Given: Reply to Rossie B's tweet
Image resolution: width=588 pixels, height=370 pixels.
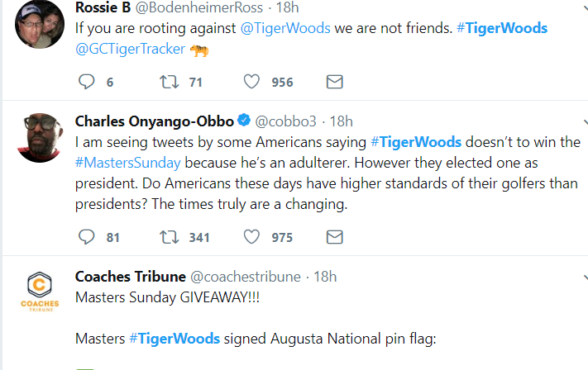Looking at the screenshot, I should (x=87, y=82).
